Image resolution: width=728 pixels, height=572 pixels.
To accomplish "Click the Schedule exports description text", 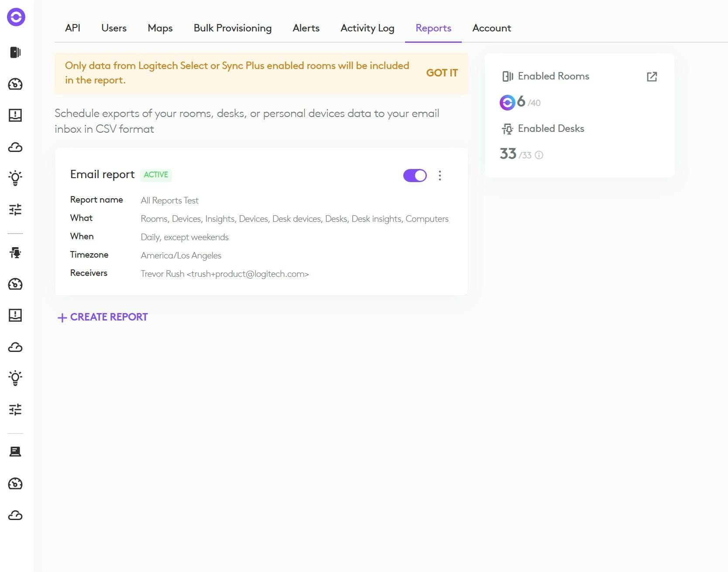I will tap(247, 121).
